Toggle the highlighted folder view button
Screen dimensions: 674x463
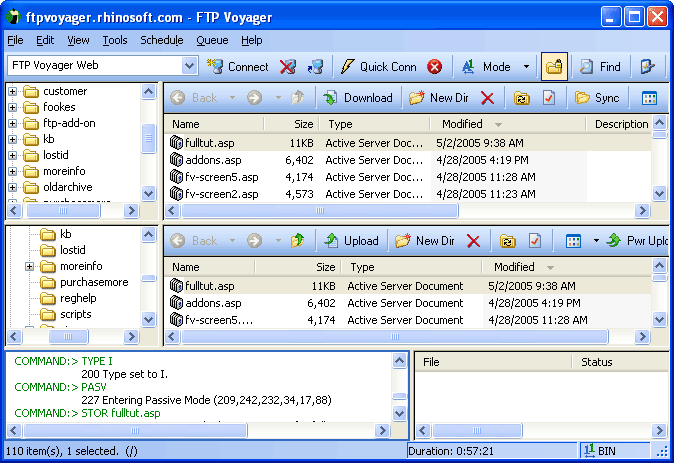click(x=554, y=67)
